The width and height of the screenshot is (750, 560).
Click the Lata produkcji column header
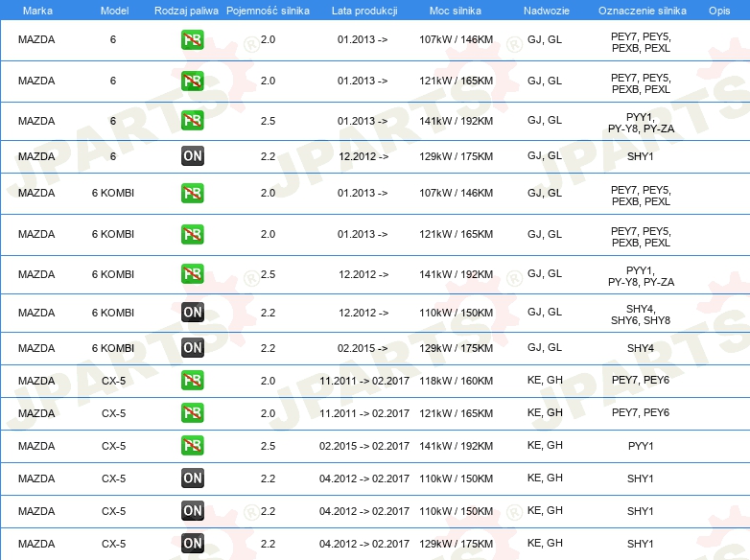(363, 10)
